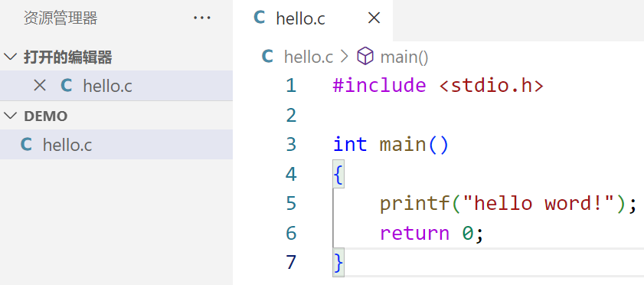This screenshot has width=644, height=285.
Task: Click the int keyword on line 3
Action: tap(350, 145)
